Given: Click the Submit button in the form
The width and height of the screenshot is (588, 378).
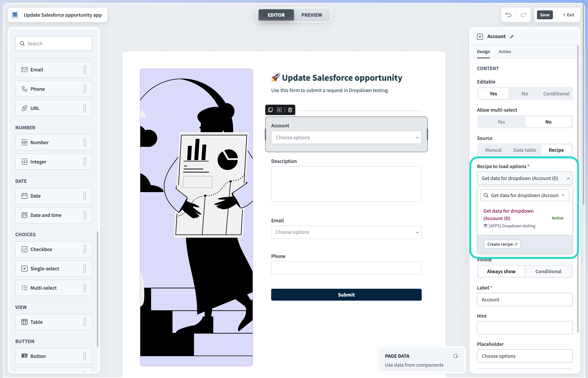Looking at the screenshot, I should pos(346,294).
